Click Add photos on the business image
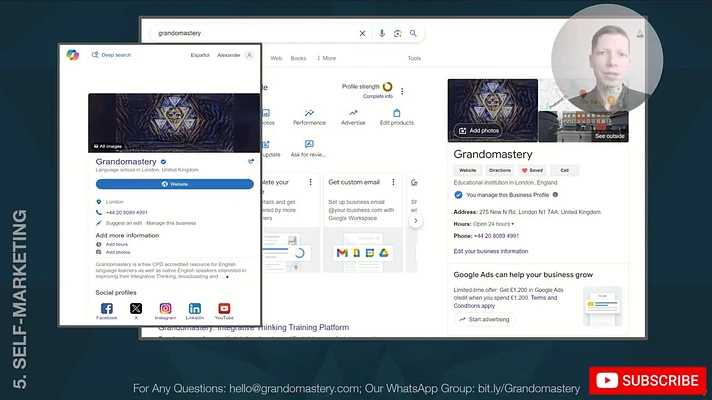 click(x=479, y=130)
